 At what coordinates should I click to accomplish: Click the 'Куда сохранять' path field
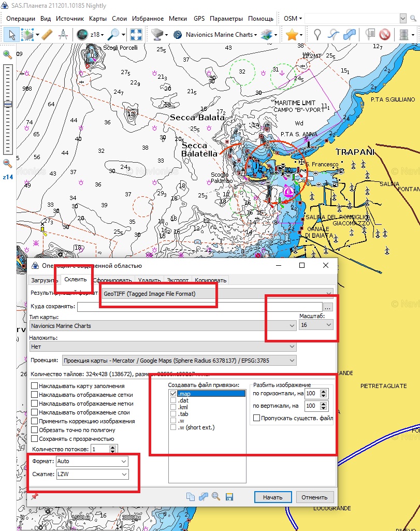coord(199,307)
